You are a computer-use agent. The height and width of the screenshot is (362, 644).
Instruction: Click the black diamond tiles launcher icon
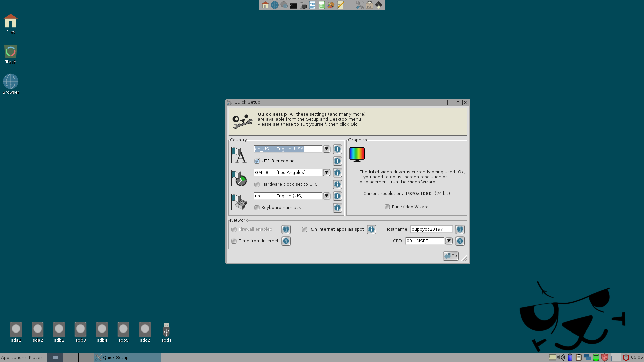tap(379, 5)
